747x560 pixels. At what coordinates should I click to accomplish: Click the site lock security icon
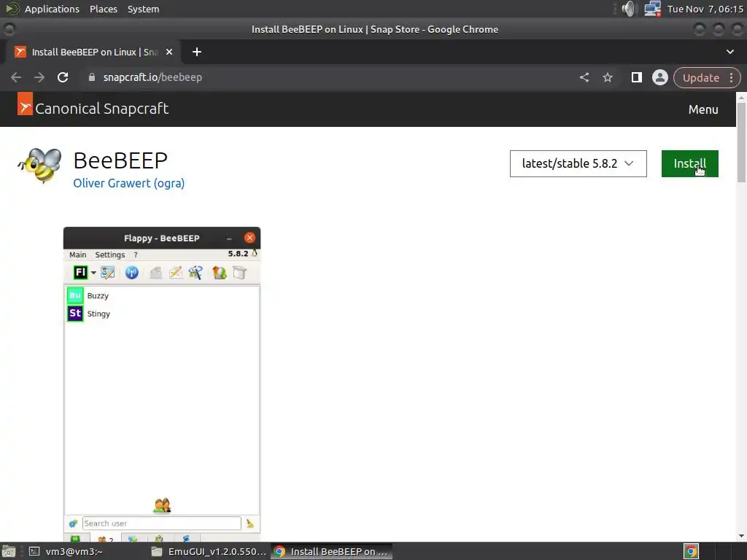point(92,77)
